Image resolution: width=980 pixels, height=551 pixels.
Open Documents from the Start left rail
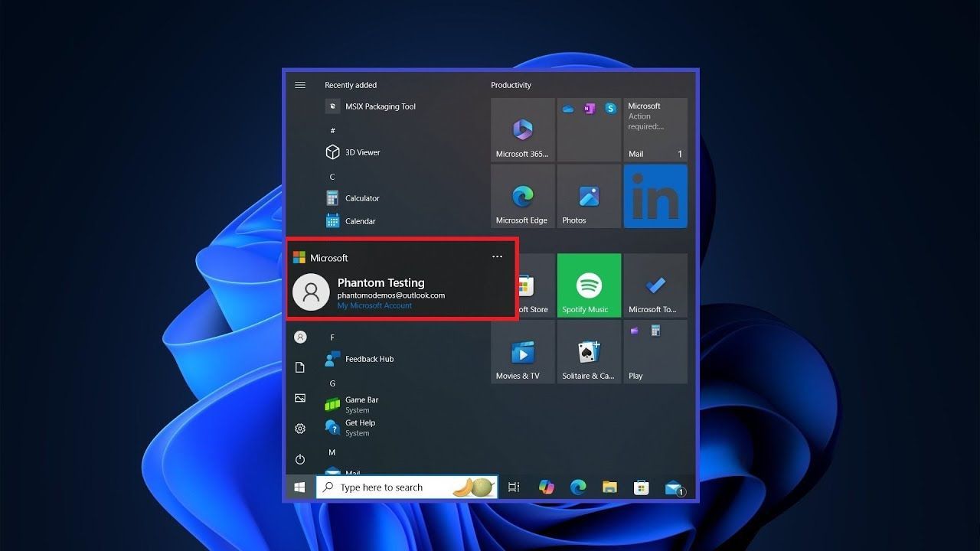pyautogui.click(x=300, y=367)
